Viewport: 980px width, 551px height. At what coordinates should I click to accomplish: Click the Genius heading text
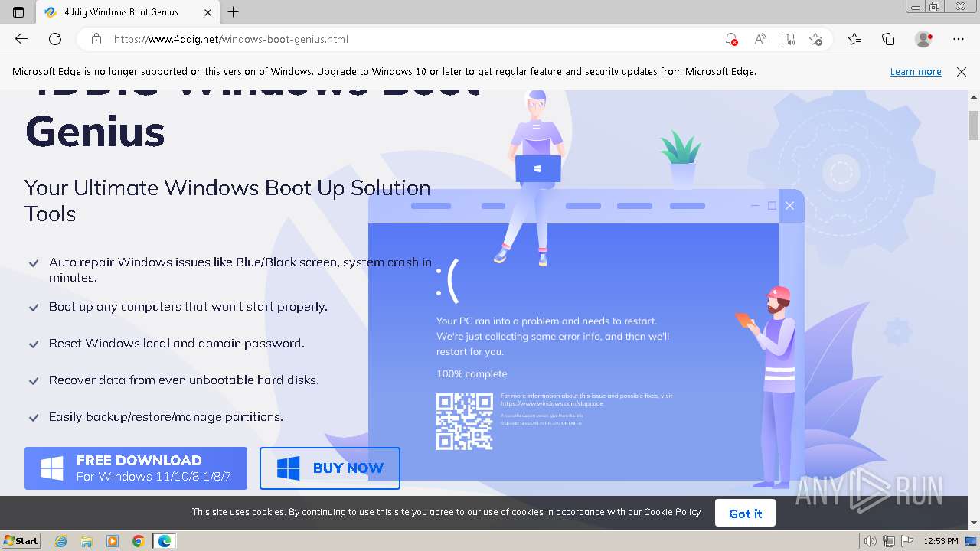pos(95,131)
